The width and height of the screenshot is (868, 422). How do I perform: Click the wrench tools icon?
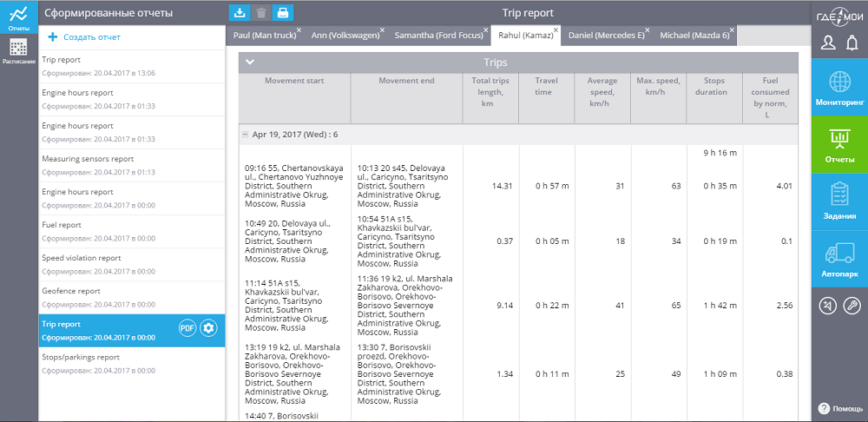pyautogui.click(x=852, y=305)
